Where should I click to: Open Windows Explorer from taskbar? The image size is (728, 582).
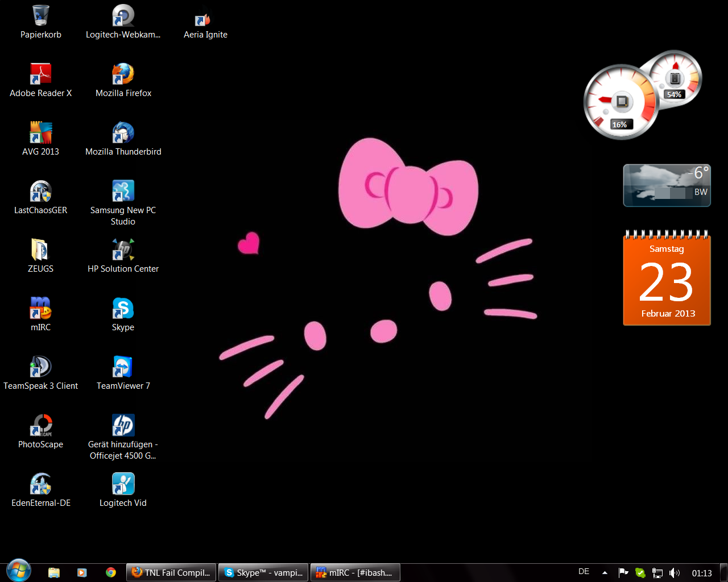pos(54,572)
